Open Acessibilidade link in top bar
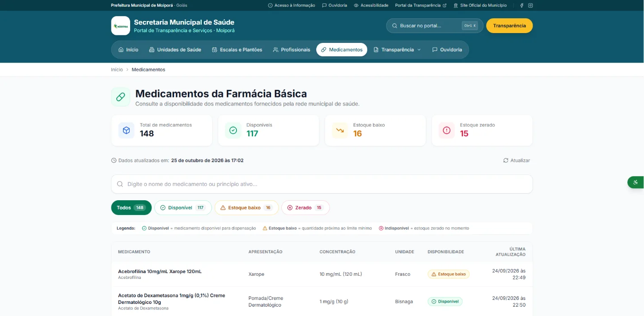The width and height of the screenshot is (644, 316). (x=371, y=5)
